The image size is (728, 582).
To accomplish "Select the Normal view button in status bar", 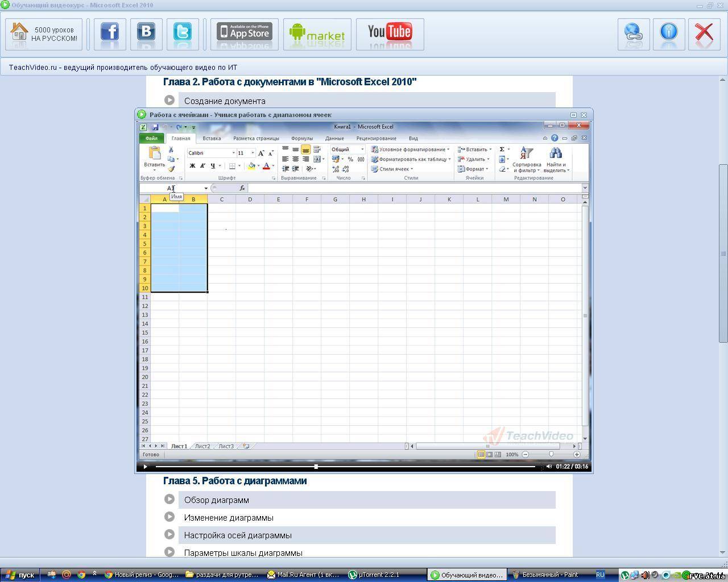I will (481, 455).
